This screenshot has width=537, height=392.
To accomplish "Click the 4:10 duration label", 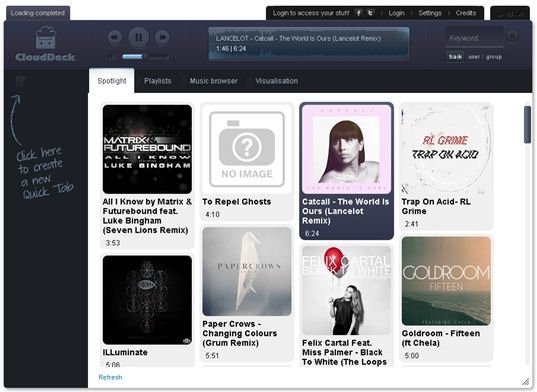I will tap(212, 215).
